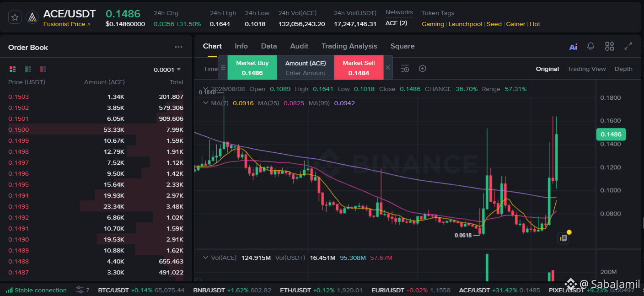Close the quick Market Buy/Sell panel
The image size is (644, 296).
click(388, 68)
